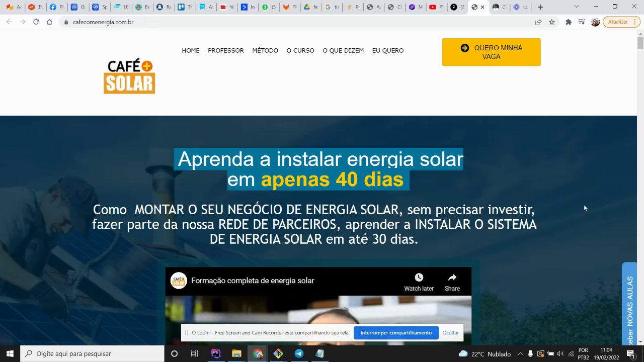Image resolution: width=644 pixels, height=362 pixels.
Task: Open the weather widget 22°C Nublado
Action: click(485, 354)
